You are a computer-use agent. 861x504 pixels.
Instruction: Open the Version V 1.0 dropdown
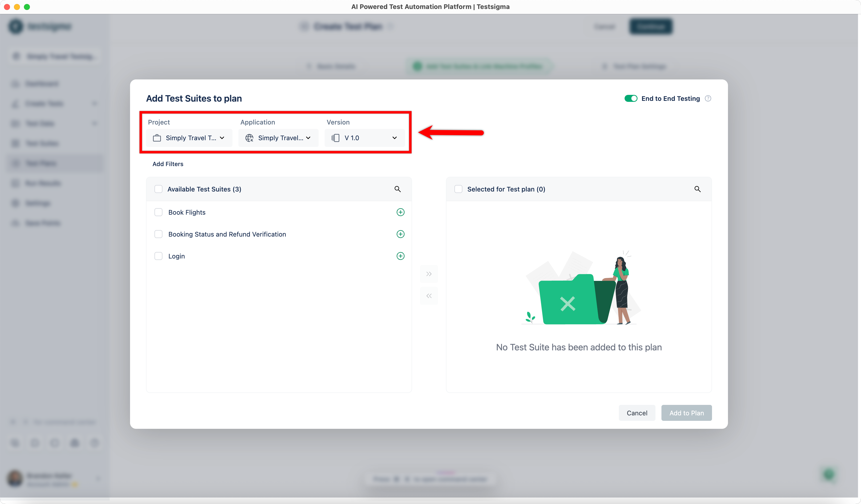pyautogui.click(x=364, y=138)
